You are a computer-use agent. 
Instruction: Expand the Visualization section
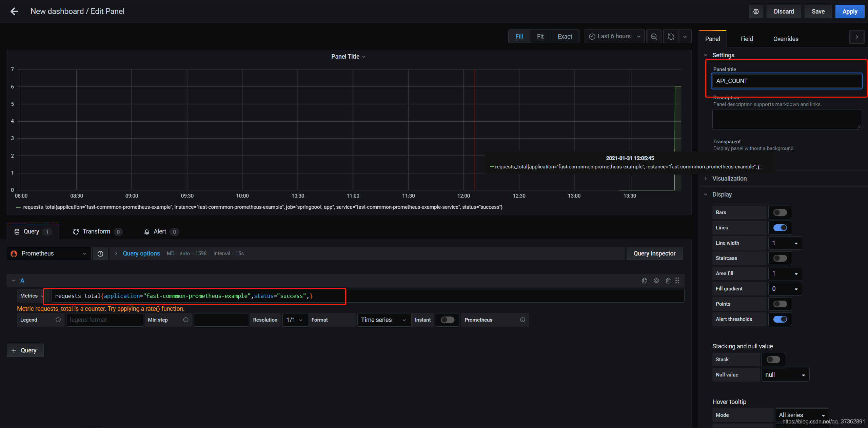coord(729,179)
